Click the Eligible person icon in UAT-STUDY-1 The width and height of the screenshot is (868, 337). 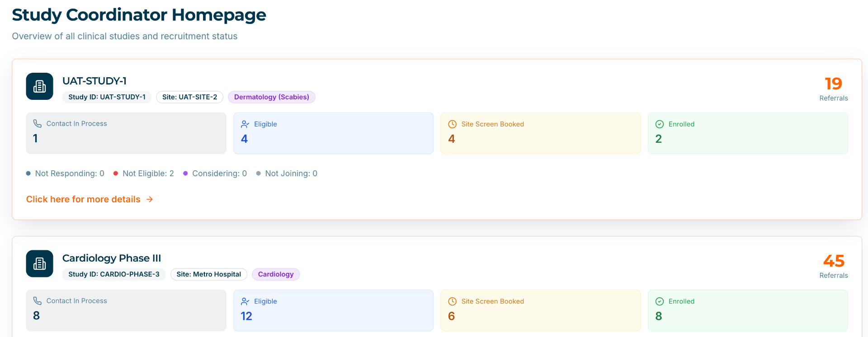(245, 124)
